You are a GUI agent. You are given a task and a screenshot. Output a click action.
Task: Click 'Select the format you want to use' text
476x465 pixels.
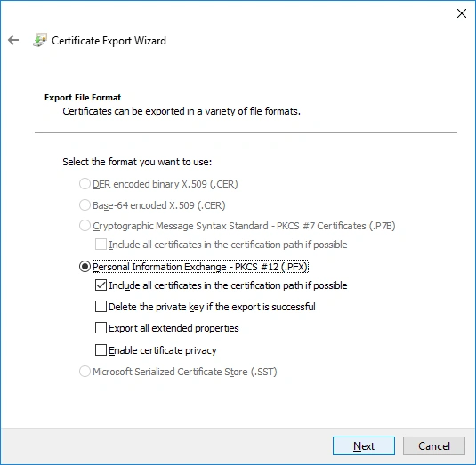[x=137, y=162]
